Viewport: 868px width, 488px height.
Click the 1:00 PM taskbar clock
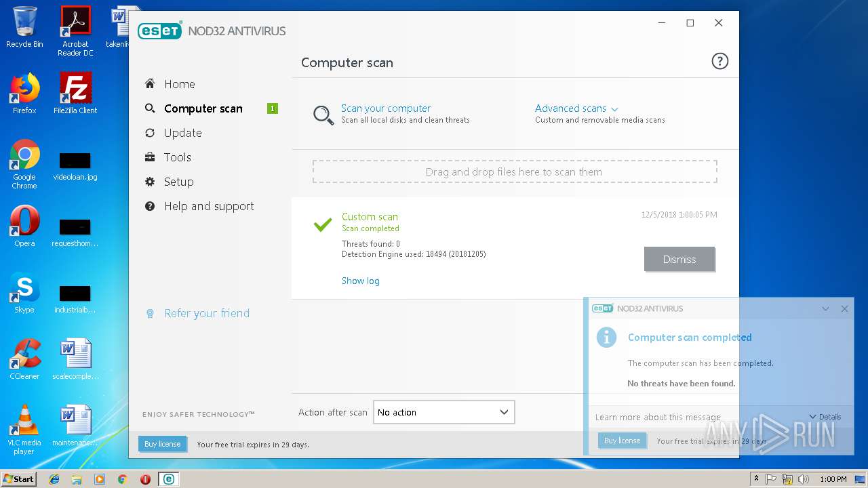[833, 479]
